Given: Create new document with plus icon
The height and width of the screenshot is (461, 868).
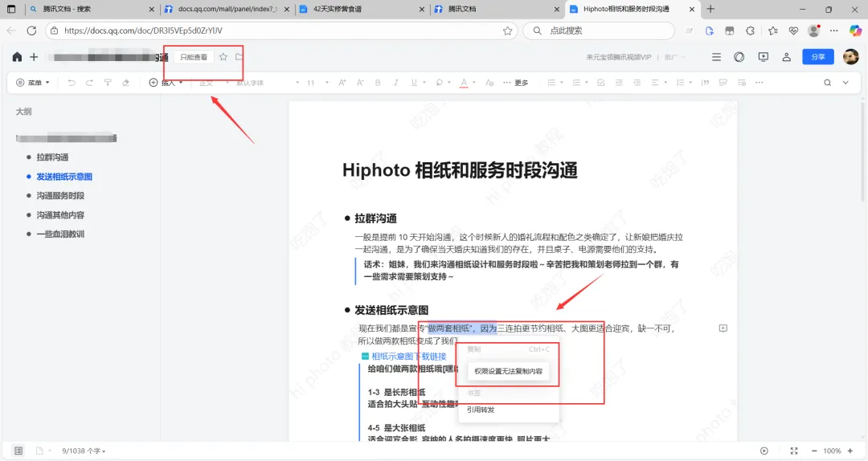Looking at the screenshot, I should coord(34,57).
